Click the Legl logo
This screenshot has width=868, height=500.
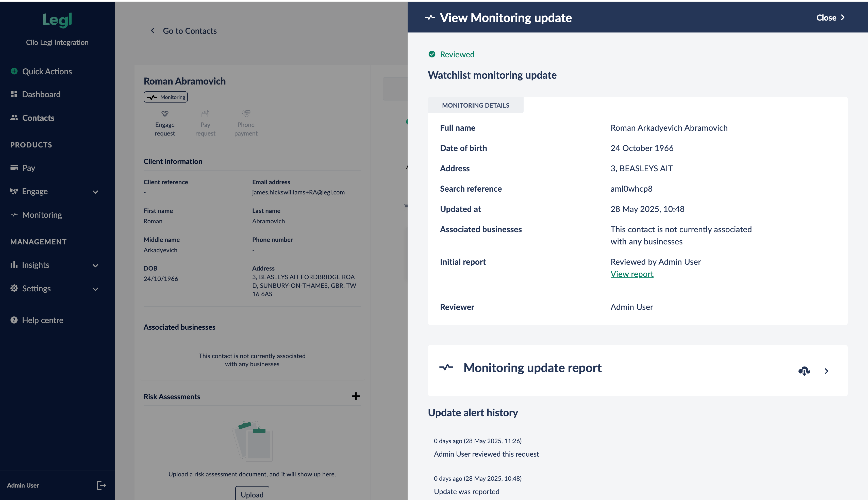point(57,20)
